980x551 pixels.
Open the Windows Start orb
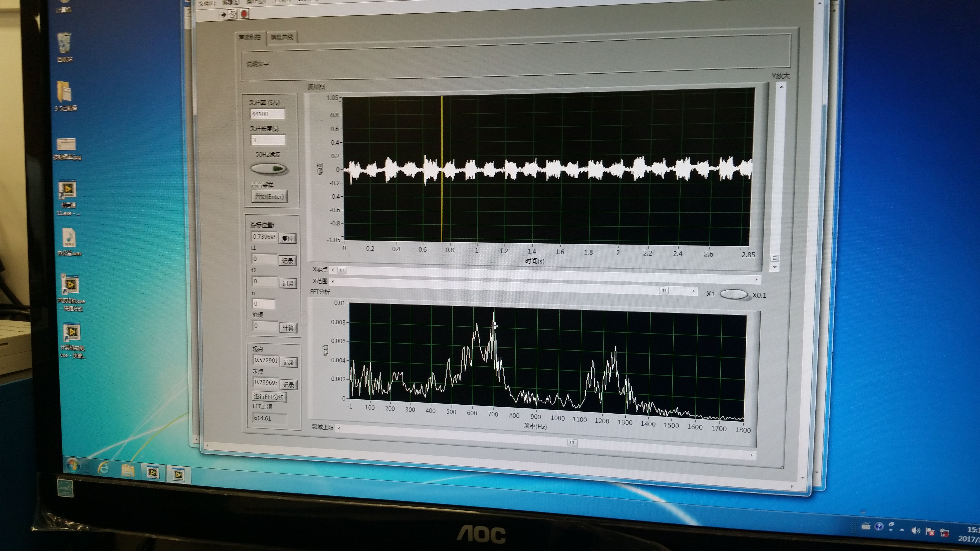[x=73, y=465]
